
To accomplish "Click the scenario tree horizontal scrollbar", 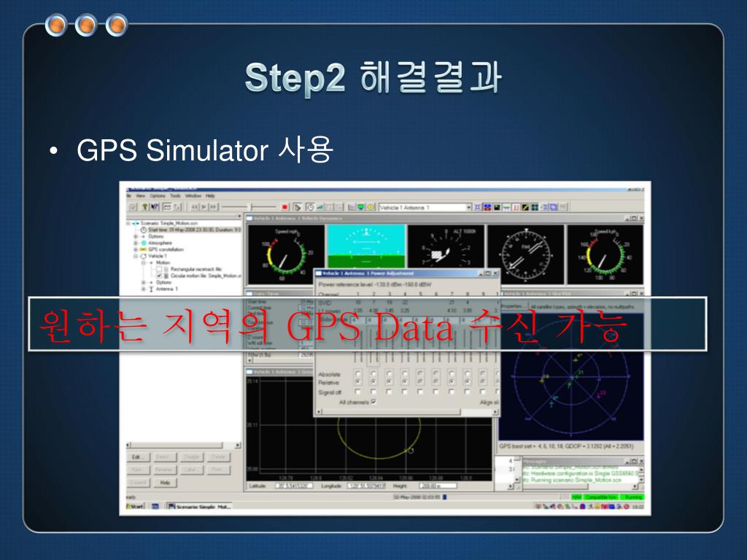I will pos(183,446).
